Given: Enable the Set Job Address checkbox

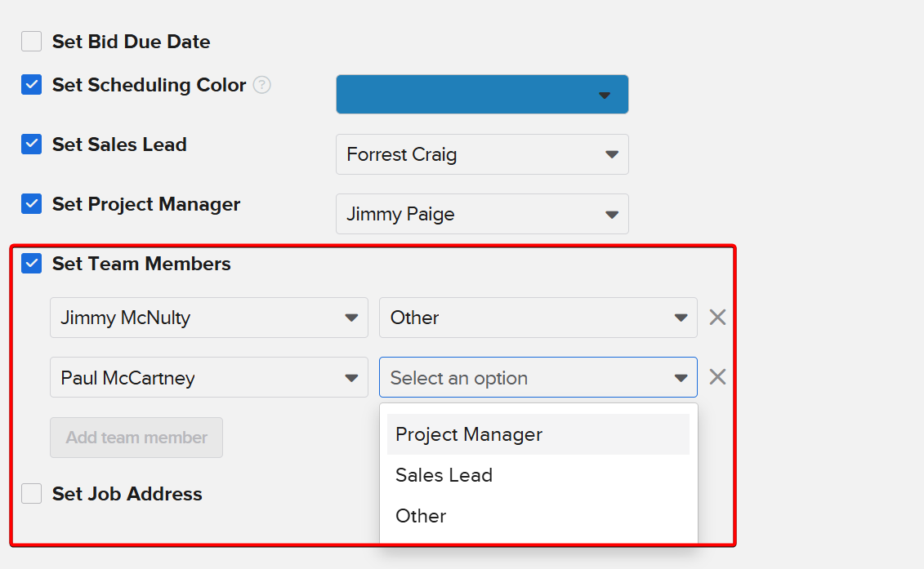Looking at the screenshot, I should coord(32,494).
